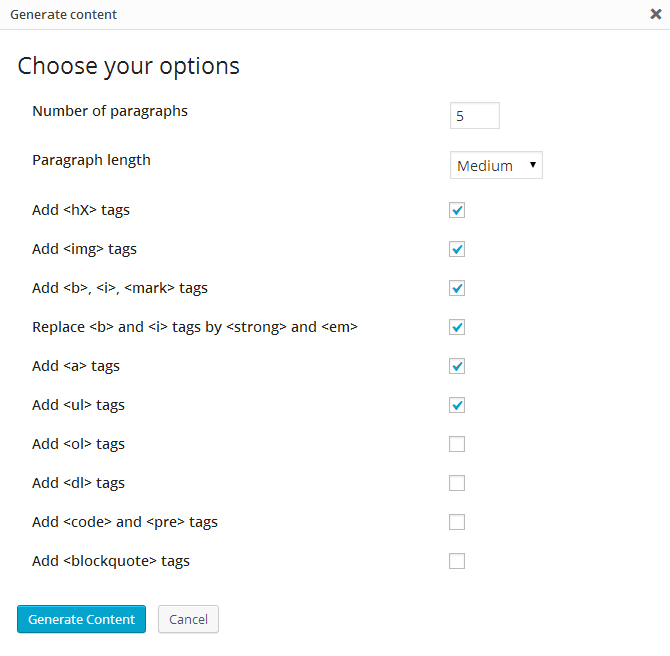Click the Cancel button
Viewport: 670px width, 656px height.
(188, 619)
